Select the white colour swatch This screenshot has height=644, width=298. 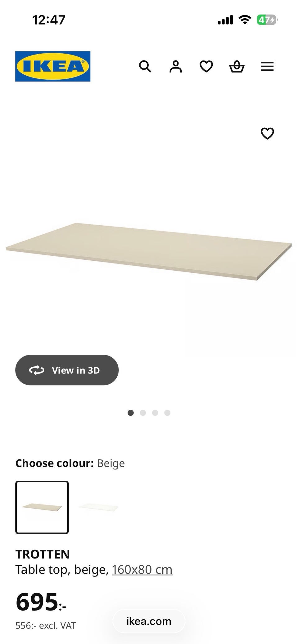(x=99, y=507)
